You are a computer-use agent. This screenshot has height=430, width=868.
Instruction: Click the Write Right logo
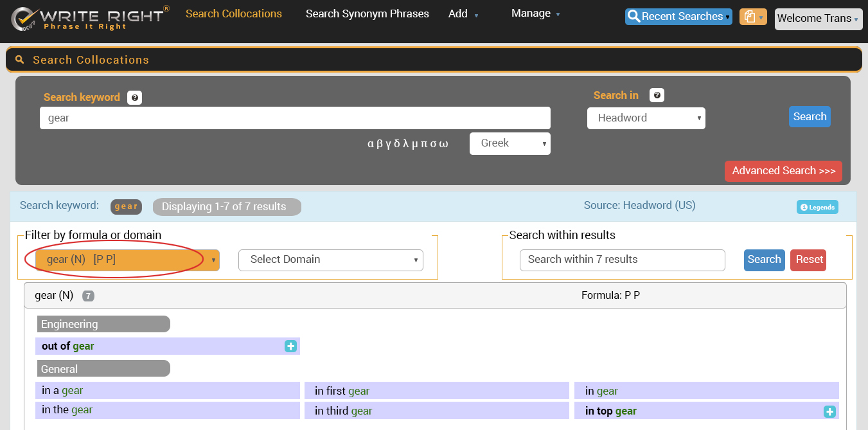90,19
